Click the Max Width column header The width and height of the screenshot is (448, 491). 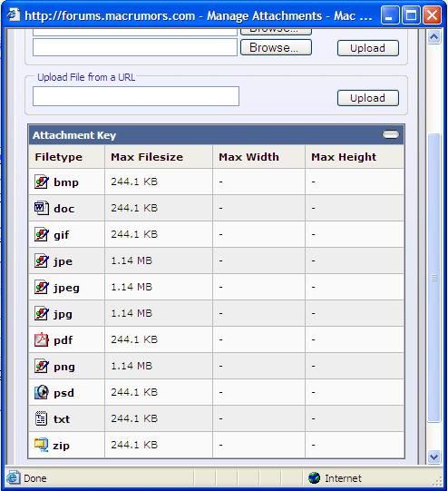(248, 157)
